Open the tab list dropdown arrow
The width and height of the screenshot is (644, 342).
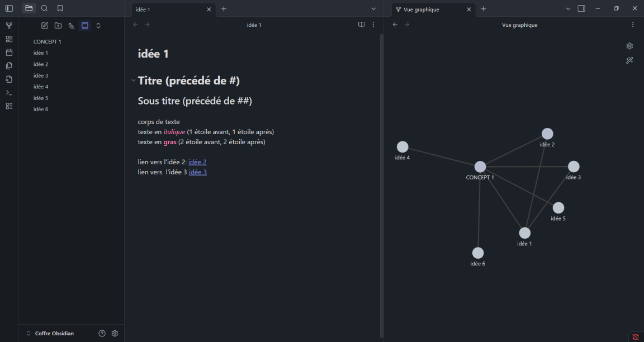click(373, 9)
